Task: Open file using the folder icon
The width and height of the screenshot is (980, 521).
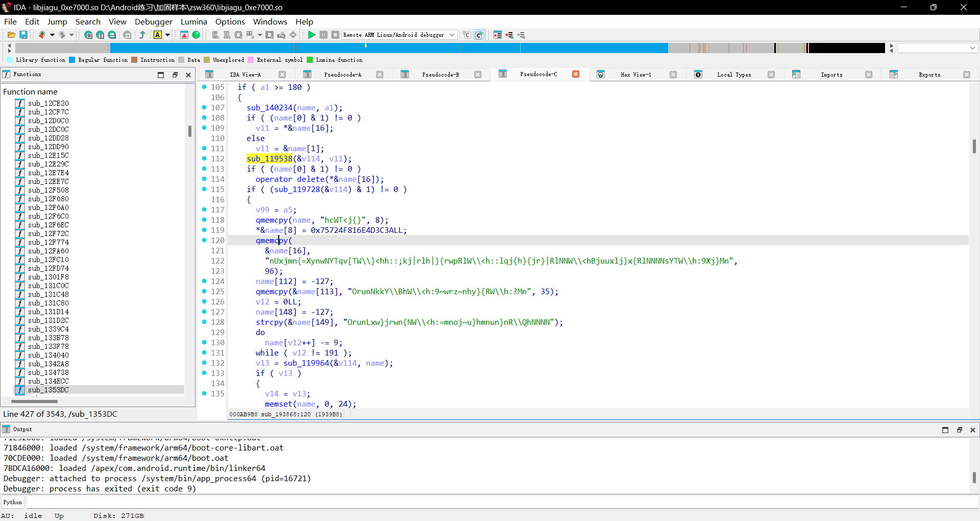Action: coord(11,35)
